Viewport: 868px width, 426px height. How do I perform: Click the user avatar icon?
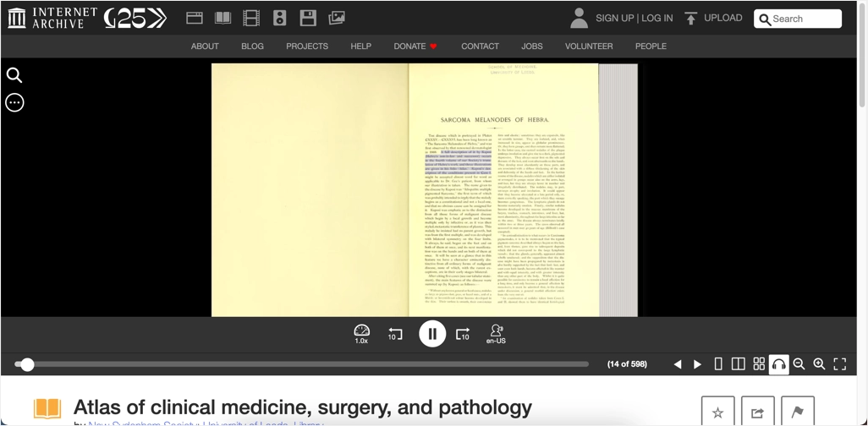click(579, 19)
